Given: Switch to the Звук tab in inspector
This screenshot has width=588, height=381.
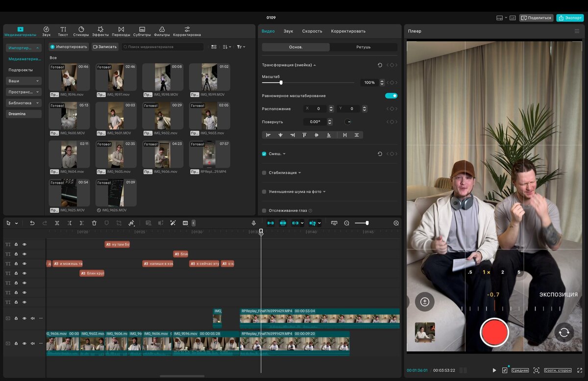Looking at the screenshot, I should [288, 31].
